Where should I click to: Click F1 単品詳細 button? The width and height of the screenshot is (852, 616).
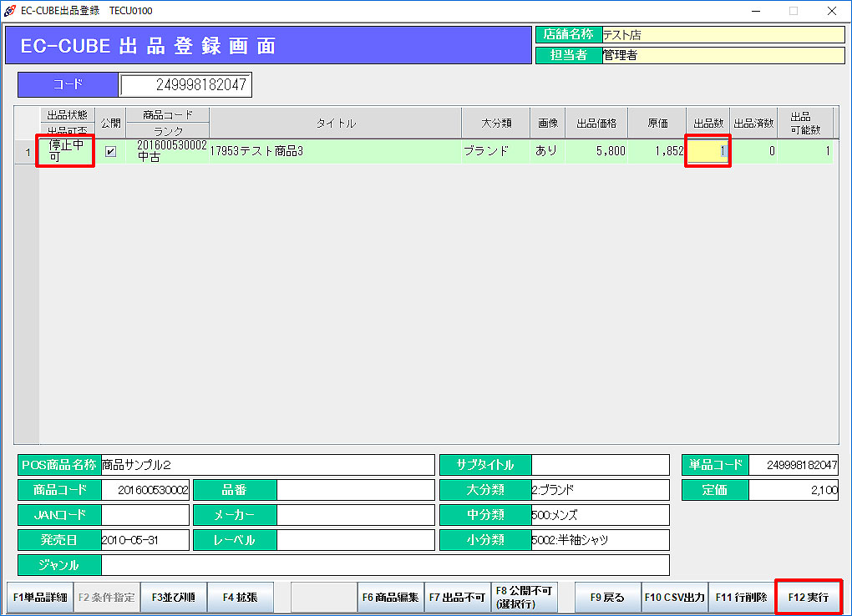pos(40,598)
